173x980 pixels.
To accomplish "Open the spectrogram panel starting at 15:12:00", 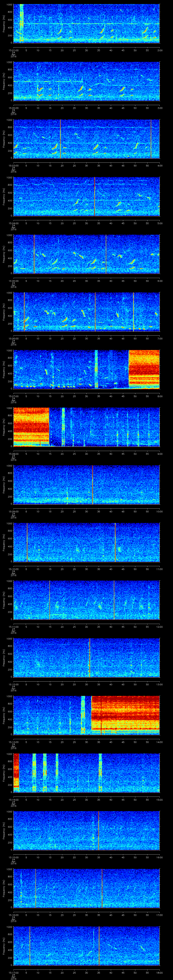I will pyautogui.click(x=87, y=657).
